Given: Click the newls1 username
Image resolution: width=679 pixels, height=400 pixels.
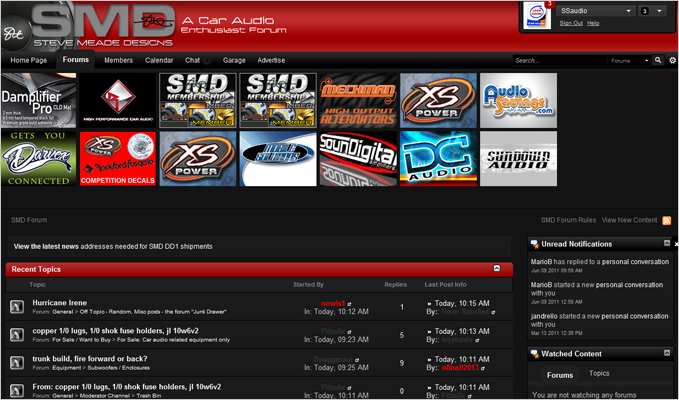Looking at the screenshot, I should (333, 303).
